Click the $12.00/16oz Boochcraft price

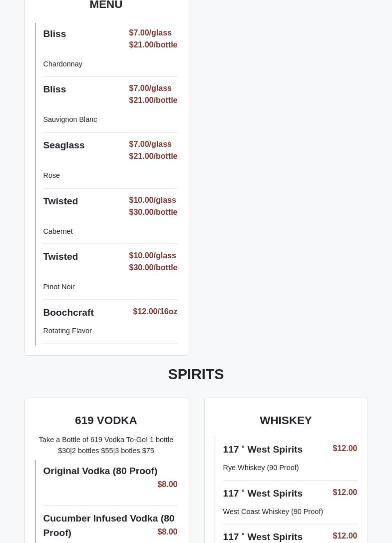[x=155, y=312]
